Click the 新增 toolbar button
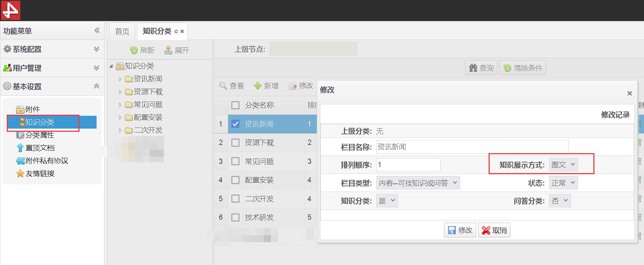 (x=266, y=85)
